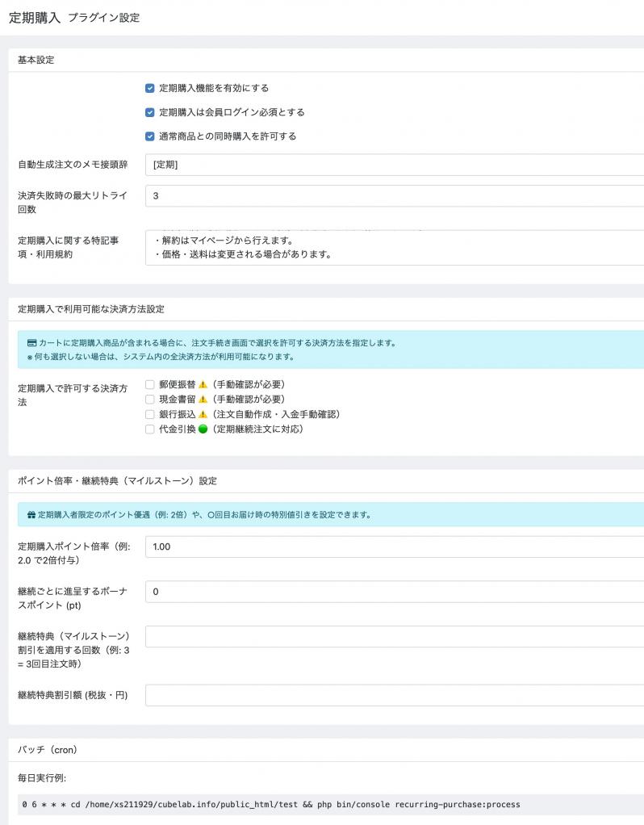Click 定期購入 page title
This screenshot has width=644, height=825.
[x=35, y=18]
